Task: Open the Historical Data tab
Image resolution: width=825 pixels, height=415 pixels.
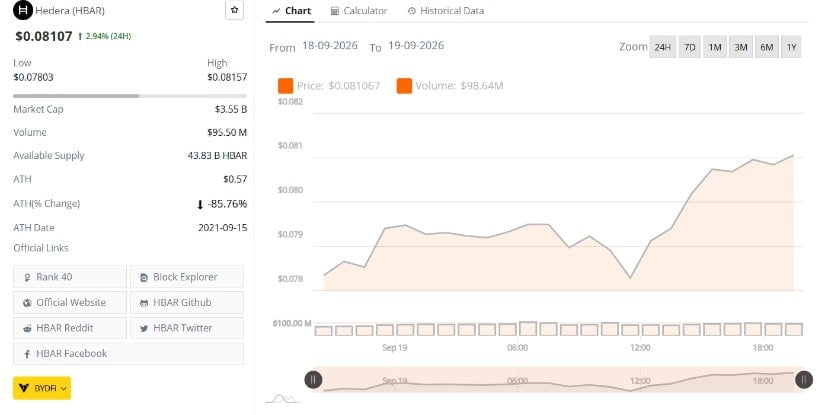Action: pos(446,11)
